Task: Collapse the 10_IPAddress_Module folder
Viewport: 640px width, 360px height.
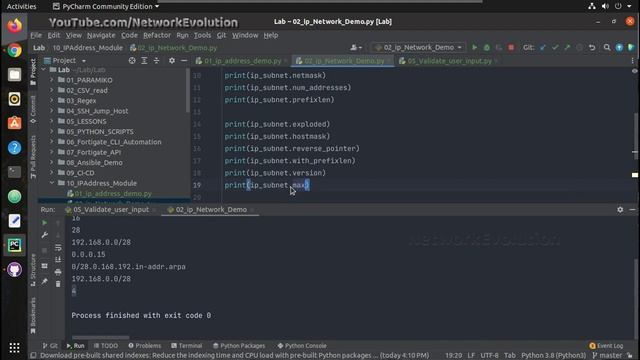Action: point(51,183)
